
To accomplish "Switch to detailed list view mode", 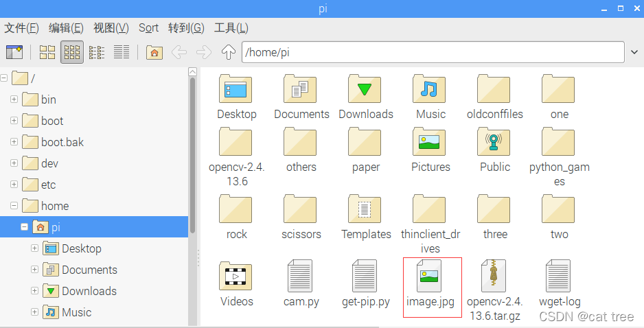I will (x=122, y=52).
